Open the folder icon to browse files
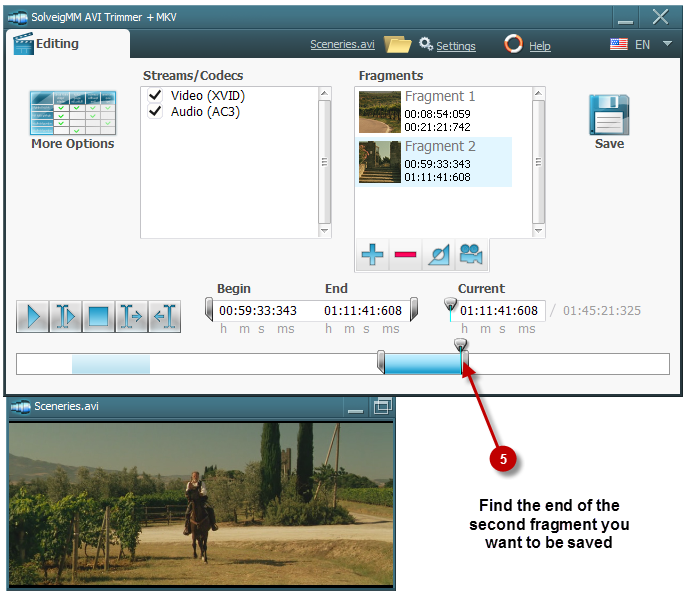 (397, 44)
